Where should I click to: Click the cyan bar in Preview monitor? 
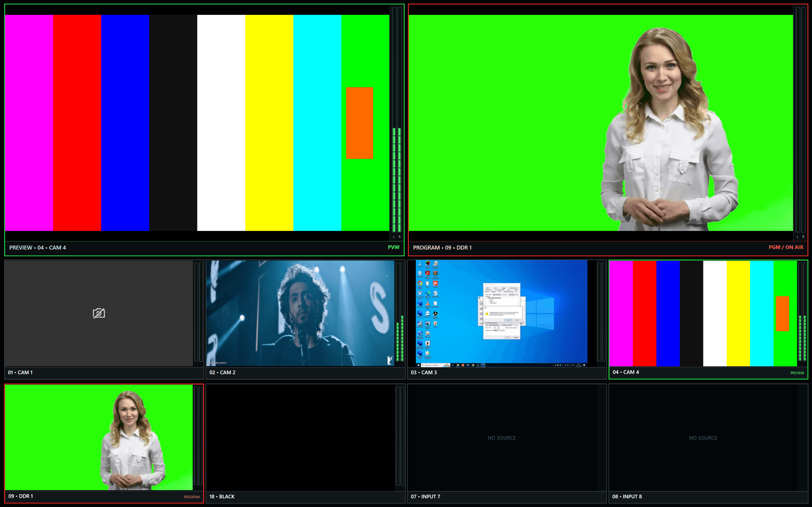[317, 123]
